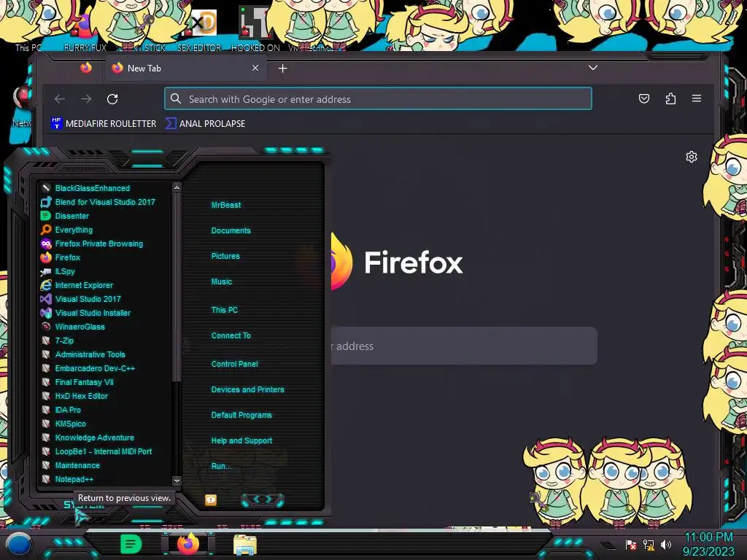
Task: Expand the HxD Hex Editor folder
Action: pos(75,396)
